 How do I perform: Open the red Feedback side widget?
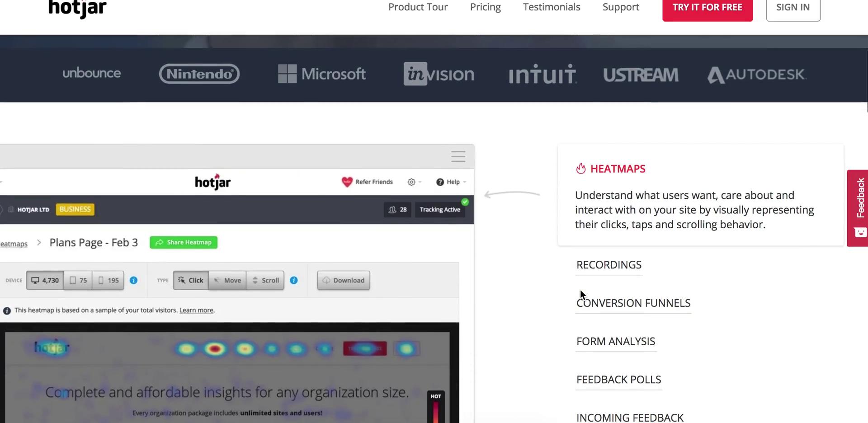[858, 208]
